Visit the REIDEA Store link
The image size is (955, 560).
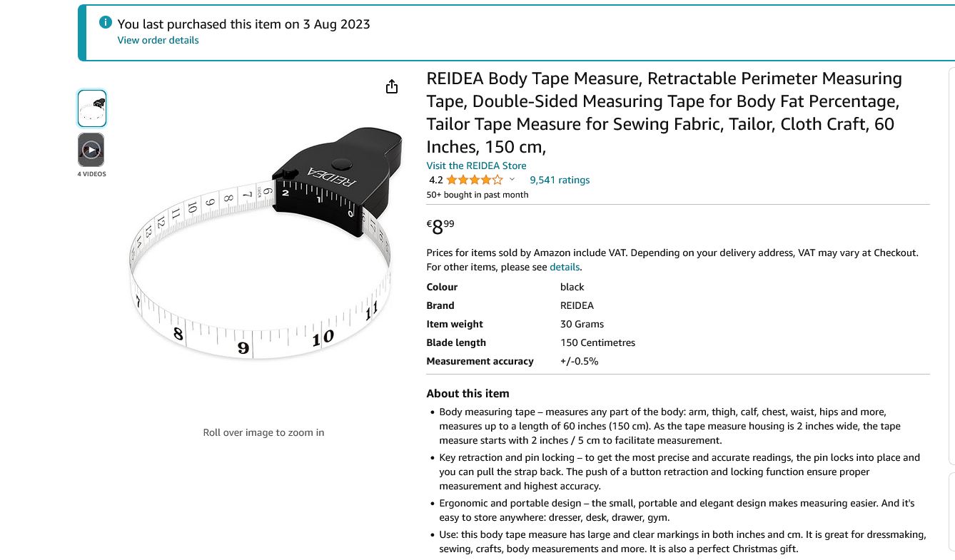point(476,166)
